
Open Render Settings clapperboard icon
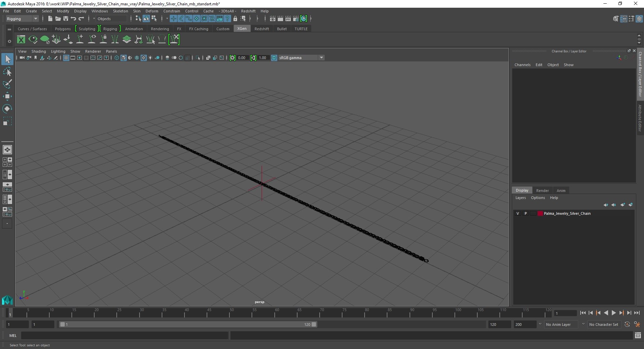click(x=296, y=19)
